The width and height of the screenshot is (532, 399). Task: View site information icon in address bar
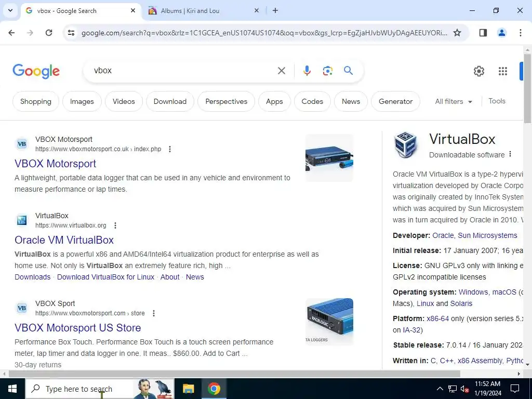(71, 33)
